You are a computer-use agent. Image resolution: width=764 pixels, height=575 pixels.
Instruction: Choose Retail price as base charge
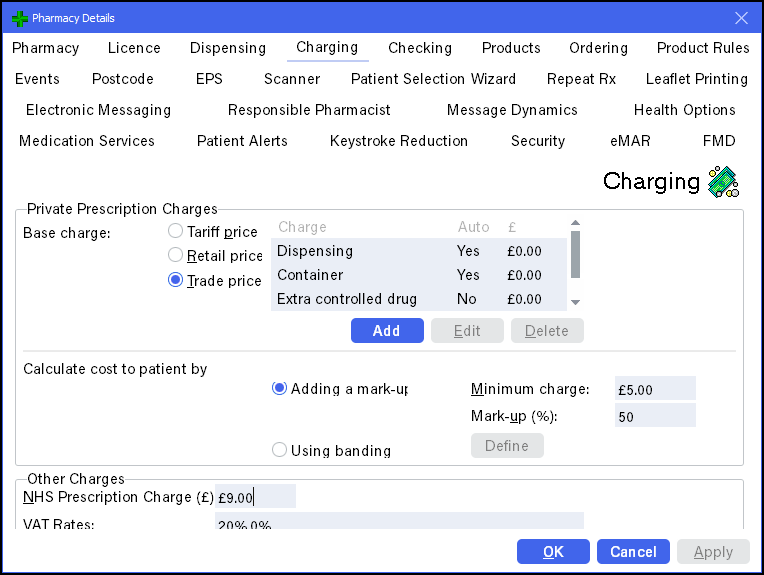pyautogui.click(x=176, y=256)
